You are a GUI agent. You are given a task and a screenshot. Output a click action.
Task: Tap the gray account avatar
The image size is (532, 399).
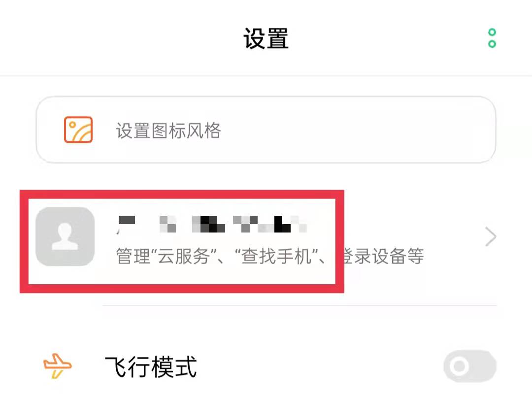[x=65, y=236]
